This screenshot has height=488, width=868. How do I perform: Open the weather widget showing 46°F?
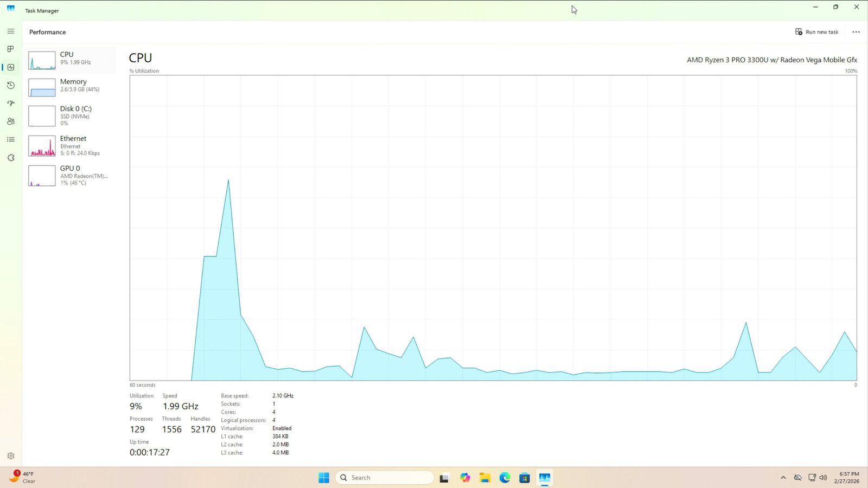click(23, 477)
